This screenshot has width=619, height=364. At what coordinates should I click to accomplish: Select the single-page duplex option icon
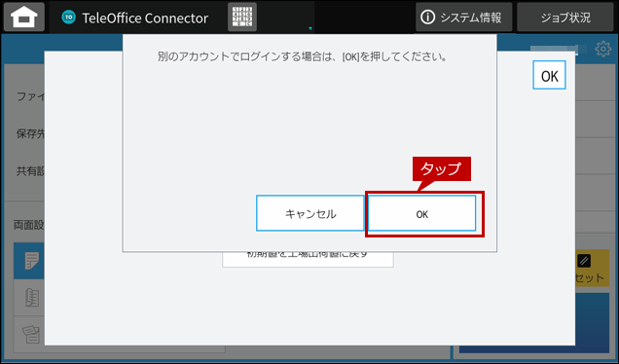pyautogui.click(x=31, y=261)
